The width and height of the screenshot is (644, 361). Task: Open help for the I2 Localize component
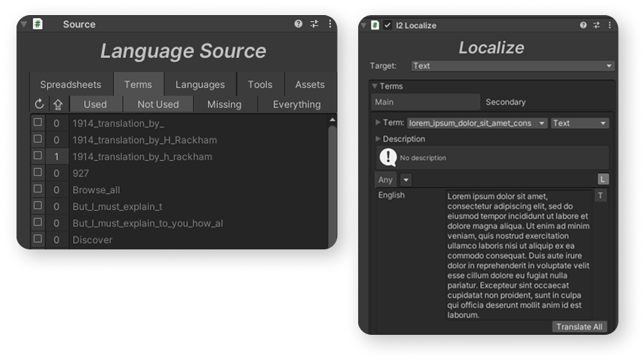click(583, 25)
